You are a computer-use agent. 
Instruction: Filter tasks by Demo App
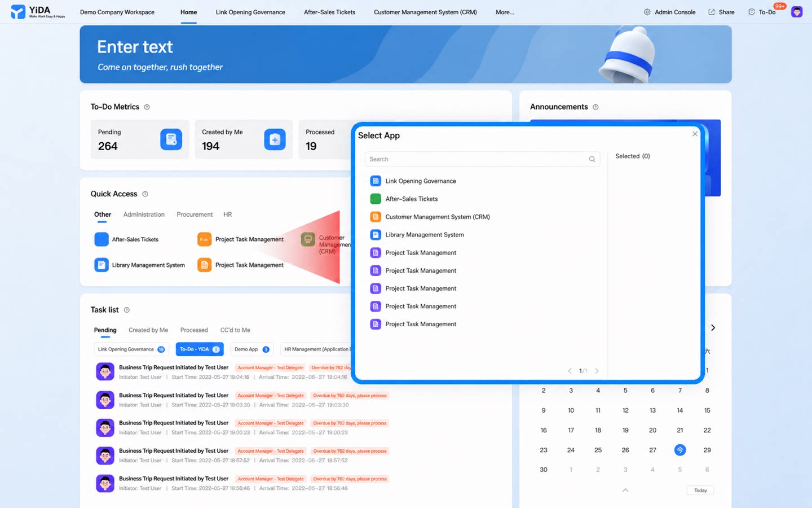point(251,349)
